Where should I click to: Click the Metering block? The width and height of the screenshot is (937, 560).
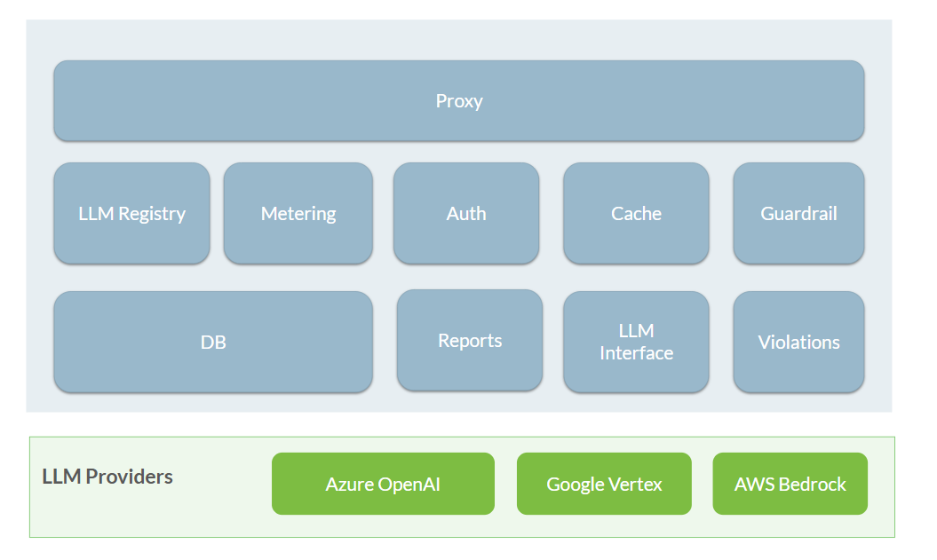(298, 214)
